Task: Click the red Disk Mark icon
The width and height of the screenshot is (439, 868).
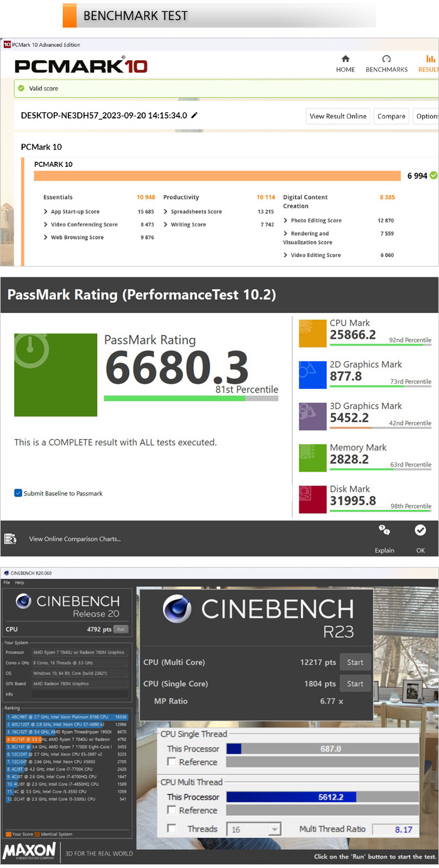Action: point(312,499)
